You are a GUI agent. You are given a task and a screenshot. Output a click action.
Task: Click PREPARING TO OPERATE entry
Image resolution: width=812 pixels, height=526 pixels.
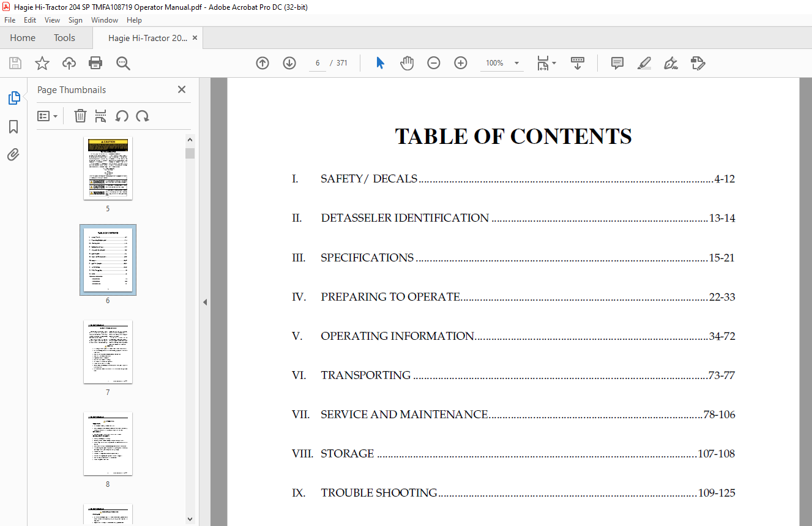tap(513, 296)
